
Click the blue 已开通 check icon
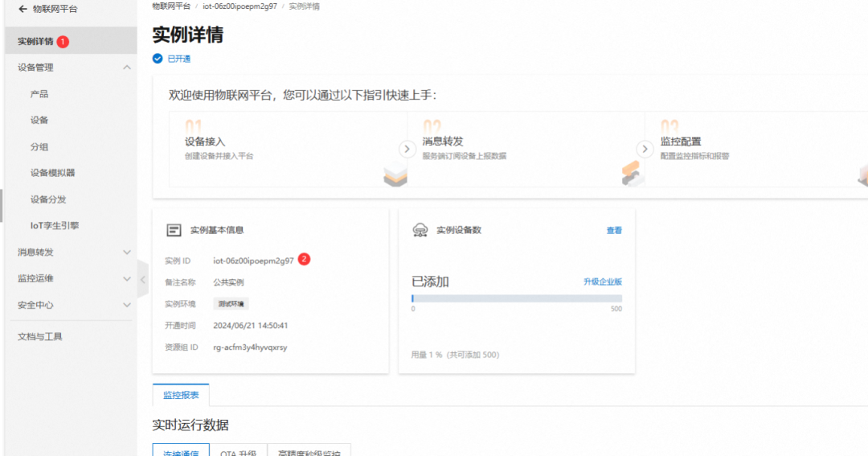158,59
